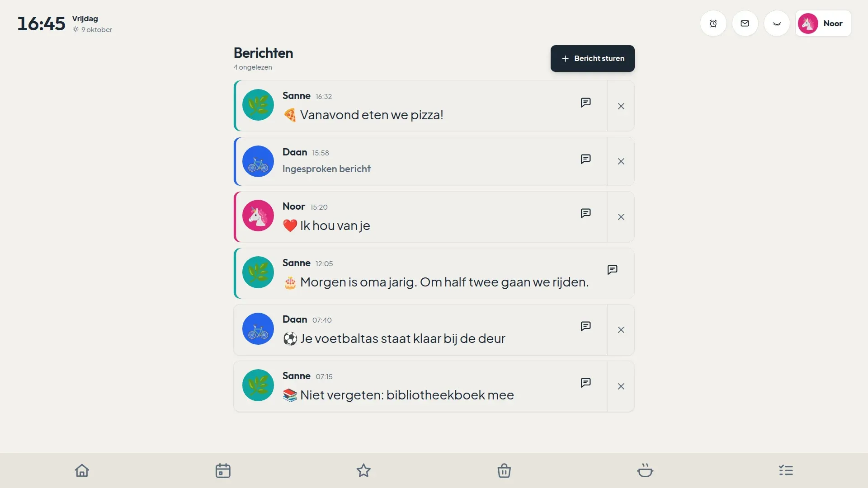This screenshot has height=488, width=868.
Task: Open the calendar tab in bottom bar
Action: pos(223,470)
